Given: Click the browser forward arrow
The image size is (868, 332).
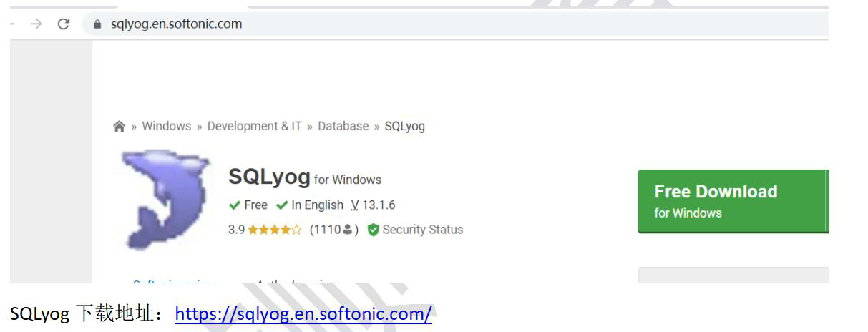Looking at the screenshot, I should click(x=36, y=24).
